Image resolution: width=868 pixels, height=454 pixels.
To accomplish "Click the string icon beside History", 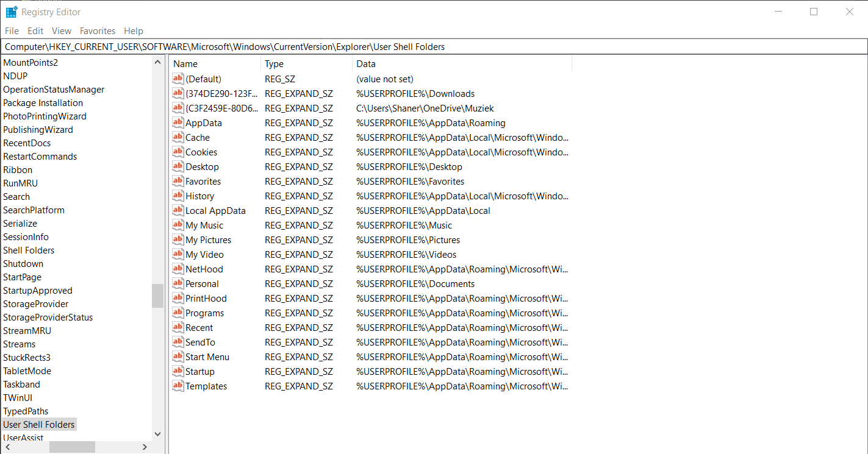I will [x=178, y=196].
